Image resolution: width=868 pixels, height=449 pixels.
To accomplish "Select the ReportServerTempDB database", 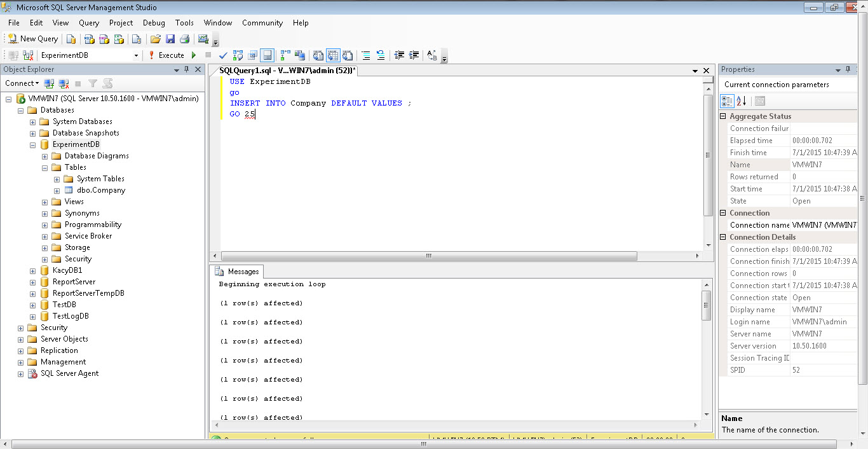I will pyautogui.click(x=88, y=293).
